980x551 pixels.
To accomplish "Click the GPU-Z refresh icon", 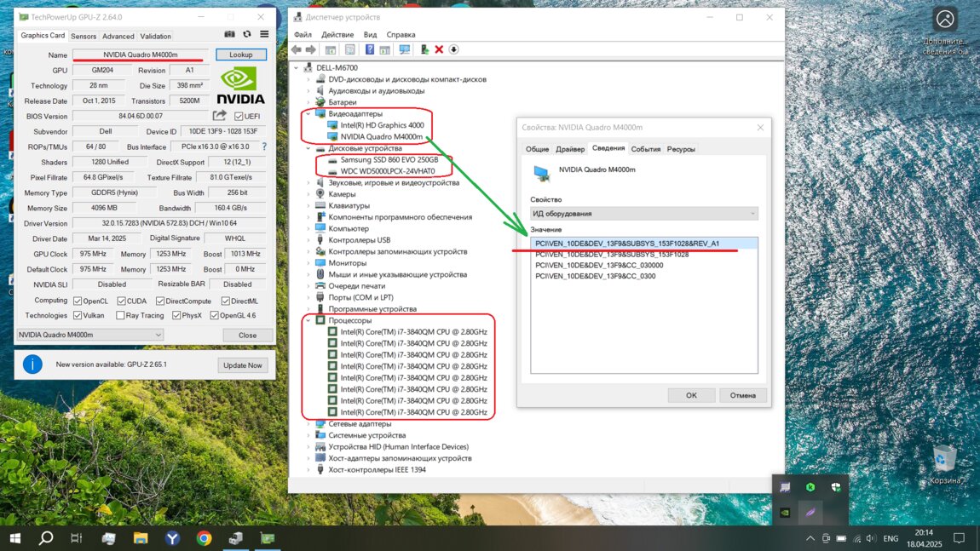I will coord(247,35).
